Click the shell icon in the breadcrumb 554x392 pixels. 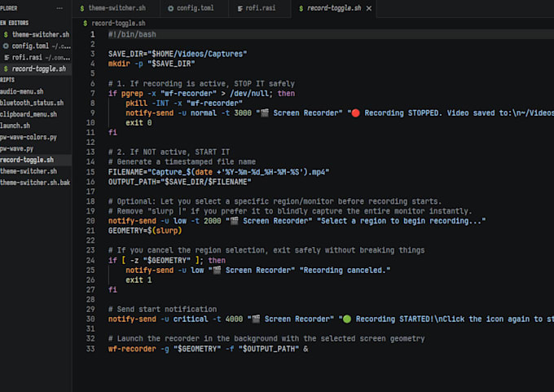(x=86, y=24)
